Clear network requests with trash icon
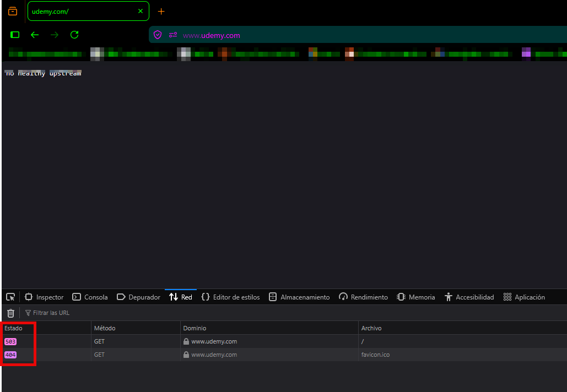 pyautogui.click(x=11, y=313)
